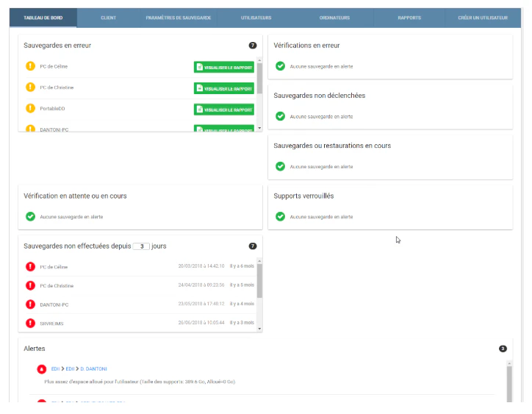Click red error icon next to DANTONI-PC
The image size is (532, 414).
(x=30, y=304)
